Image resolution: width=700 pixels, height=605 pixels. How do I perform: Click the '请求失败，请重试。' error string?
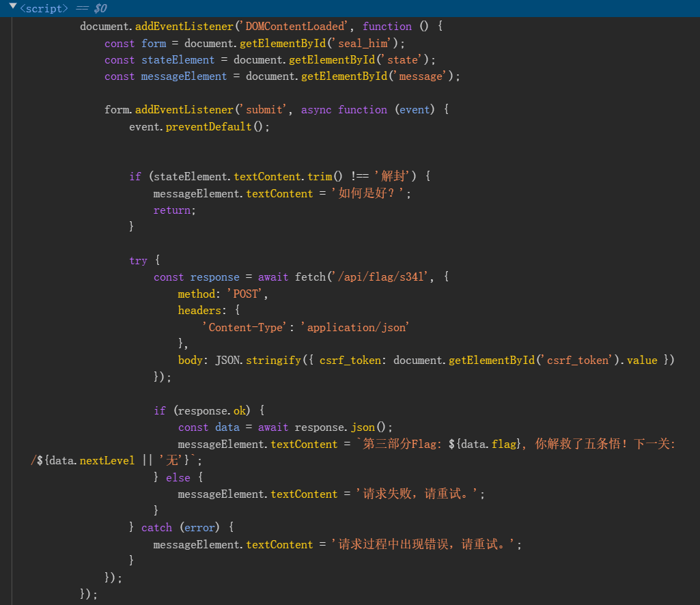tap(418, 494)
